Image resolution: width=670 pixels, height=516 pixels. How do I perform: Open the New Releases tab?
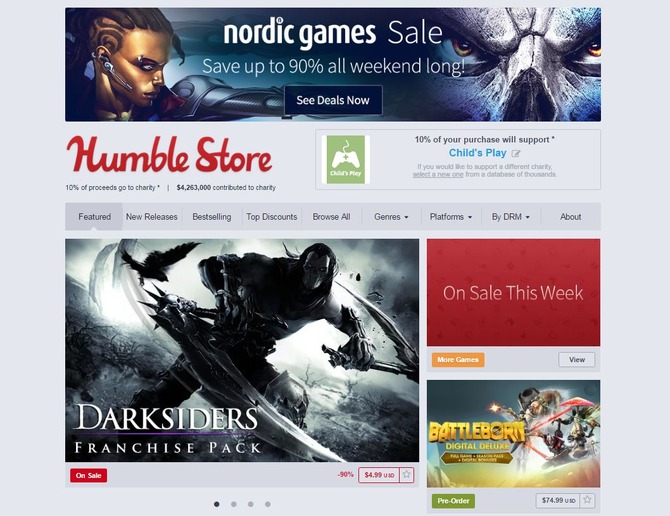(152, 217)
